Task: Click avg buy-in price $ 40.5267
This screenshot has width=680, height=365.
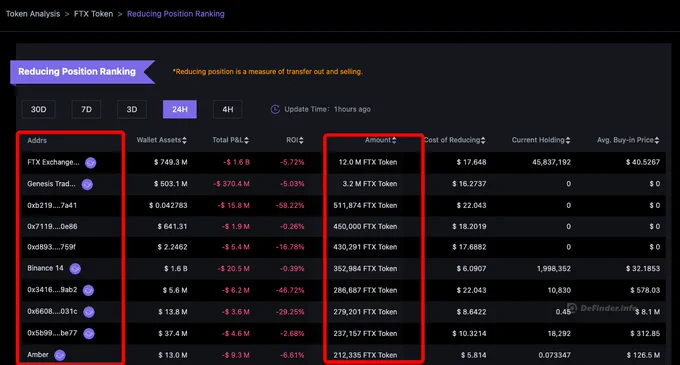Action: coord(643,162)
